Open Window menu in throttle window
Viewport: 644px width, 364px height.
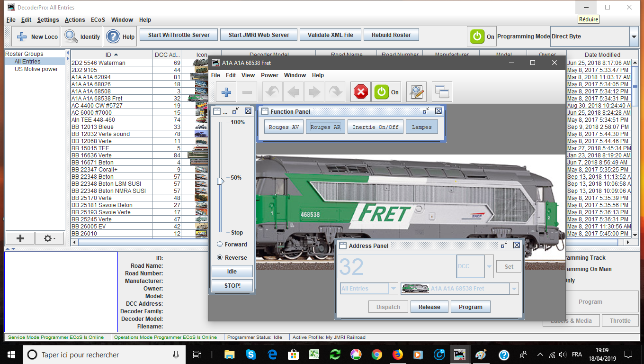[295, 75]
